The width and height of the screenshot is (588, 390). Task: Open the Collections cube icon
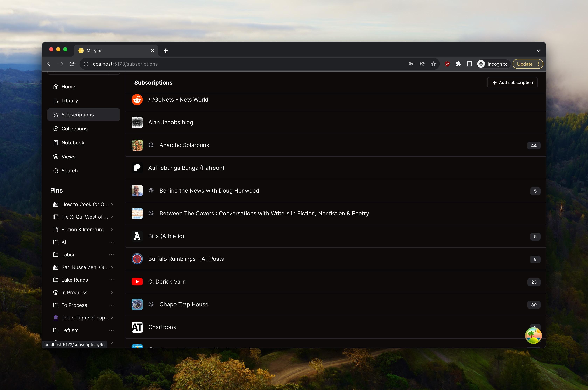click(56, 129)
